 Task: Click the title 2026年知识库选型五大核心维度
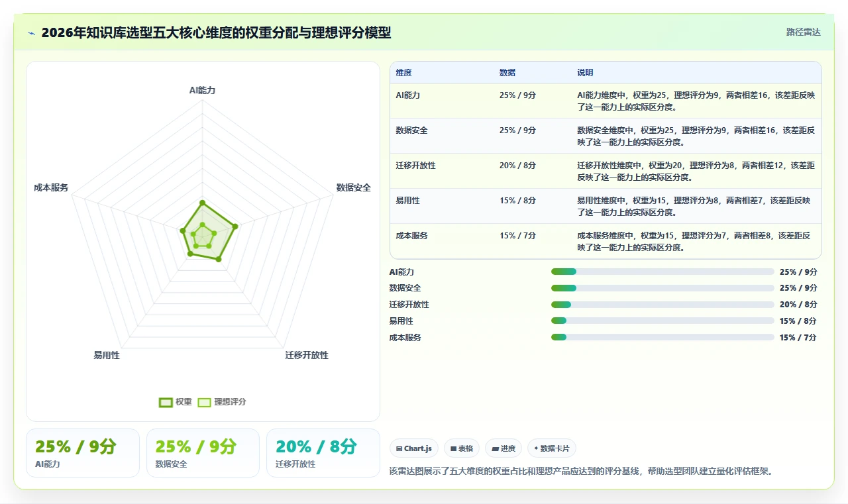[216, 32]
